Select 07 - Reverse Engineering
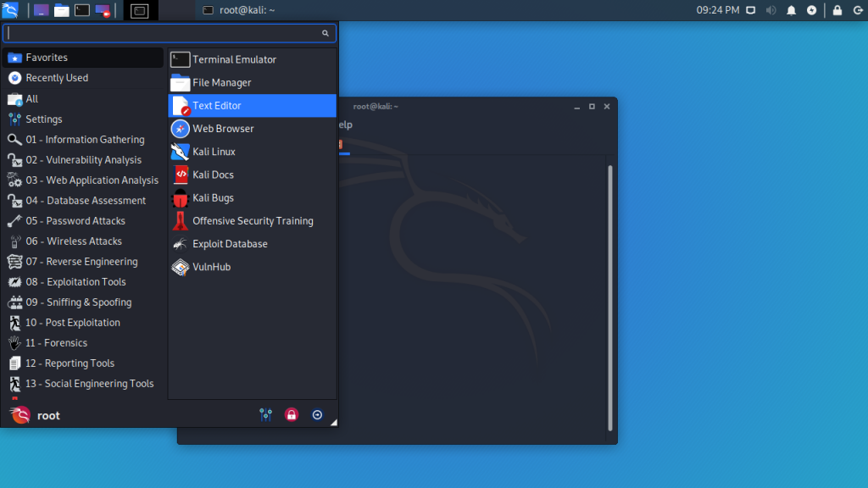Screen dimensions: 868x488 click(x=83, y=262)
